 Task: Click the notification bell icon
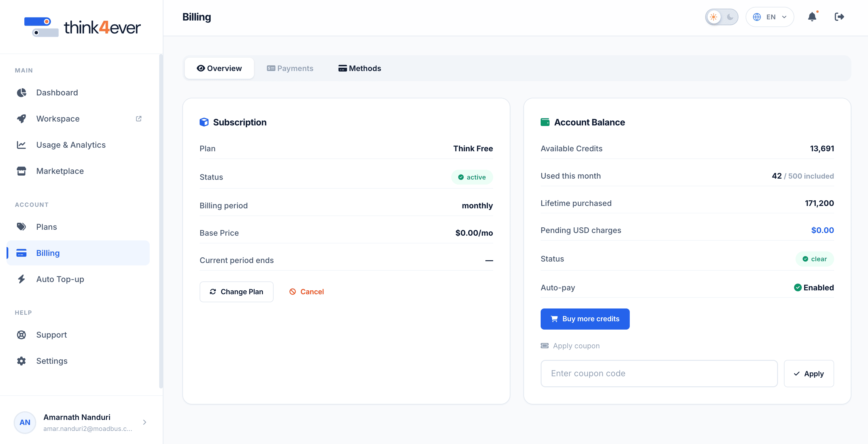(x=812, y=17)
